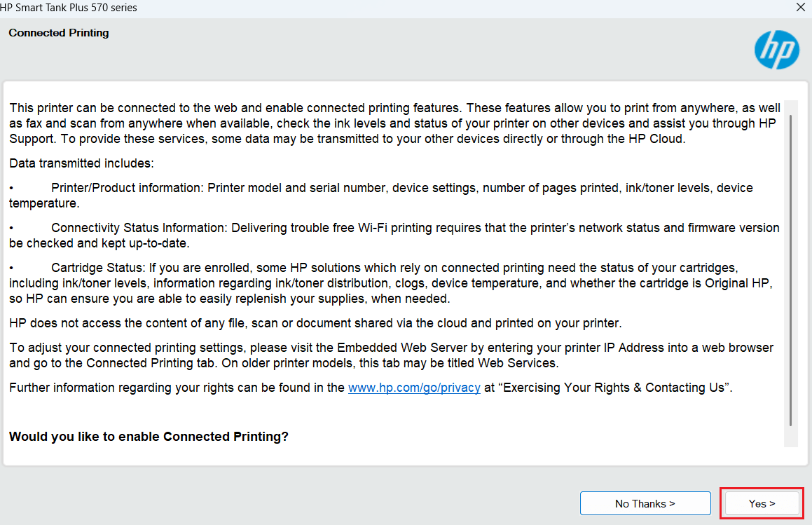Click the HP Smart Tank Plus 570 series title
Viewport: 812px width, 525px height.
click(69, 8)
